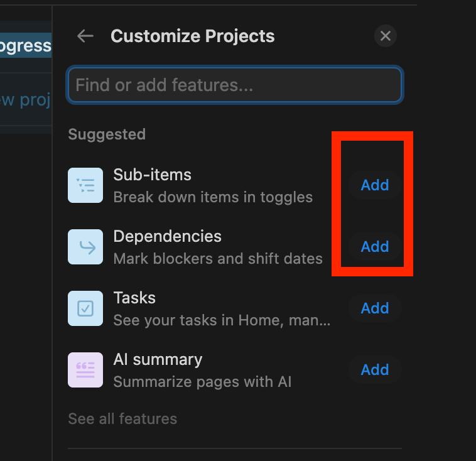This screenshot has width=476, height=461.
Task: Click the AI summary quote icon
Action: click(85, 370)
